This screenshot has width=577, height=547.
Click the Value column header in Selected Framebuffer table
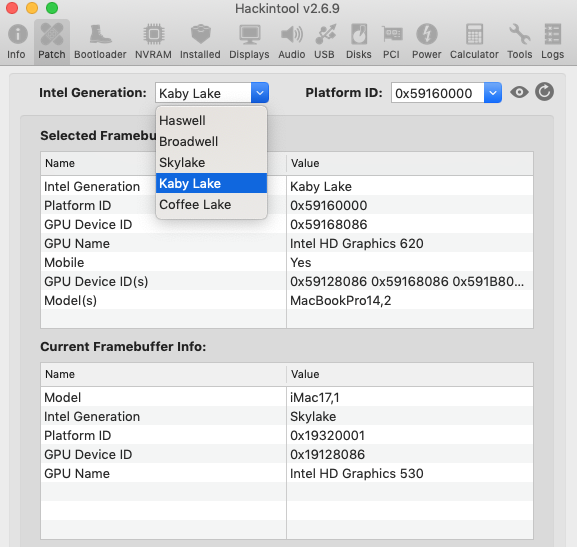pyautogui.click(x=410, y=163)
